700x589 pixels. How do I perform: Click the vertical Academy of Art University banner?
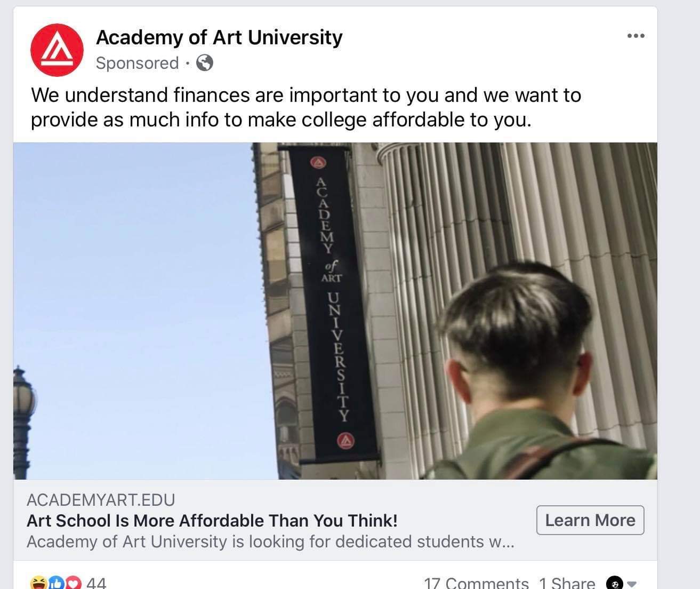(332, 303)
